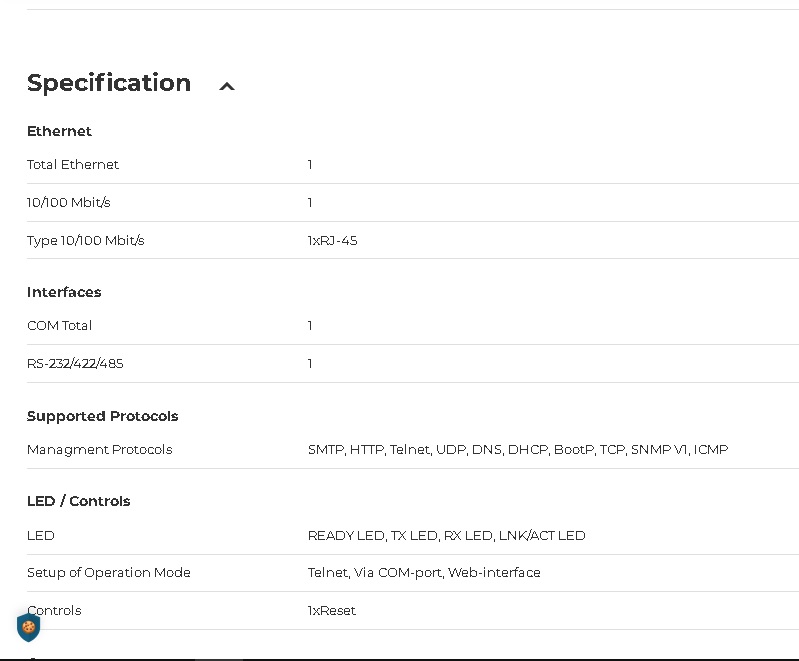Click the Total Ethernet row label
The image size is (799, 661).
(73, 164)
